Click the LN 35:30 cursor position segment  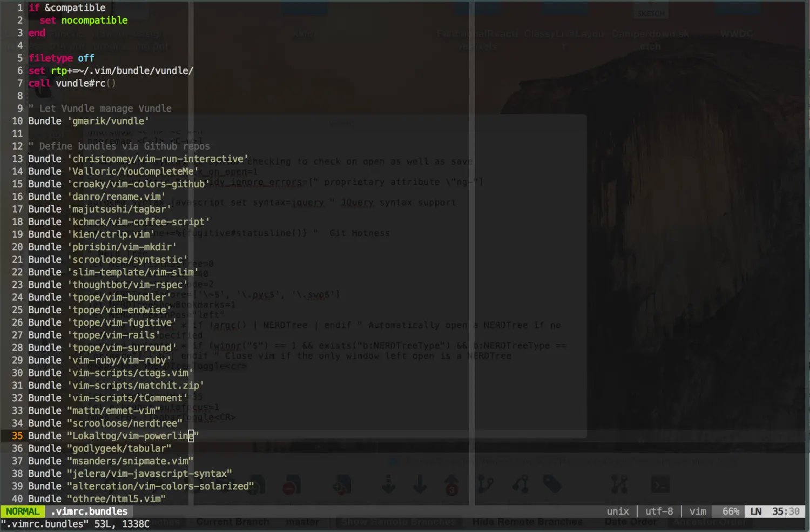click(775, 511)
